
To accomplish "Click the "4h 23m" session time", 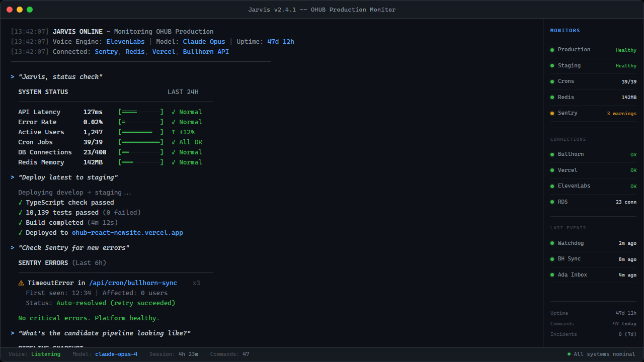I will point(188,354).
